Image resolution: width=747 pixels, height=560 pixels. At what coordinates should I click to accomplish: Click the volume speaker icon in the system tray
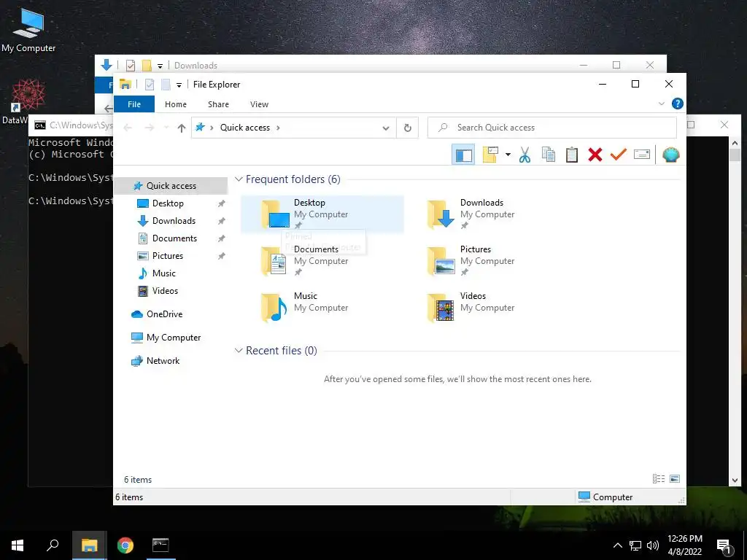click(653, 545)
